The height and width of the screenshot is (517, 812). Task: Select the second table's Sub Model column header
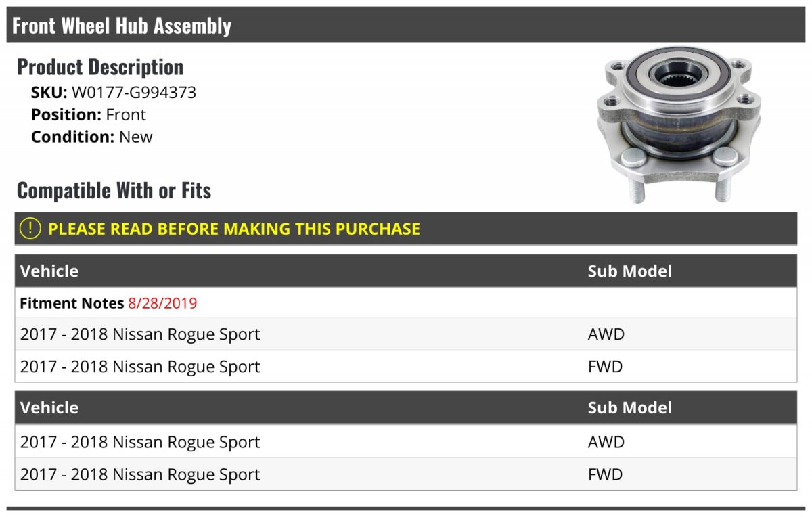coord(630,408)
